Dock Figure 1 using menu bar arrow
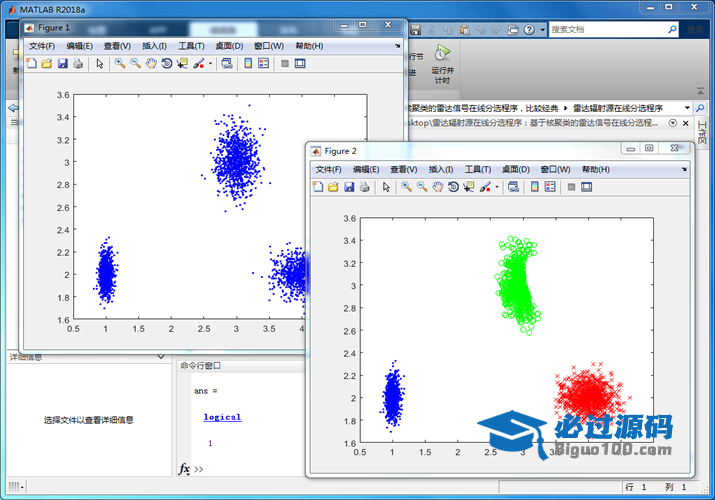Viewport: 715px width, 500px height. click(x=398, y=46)
